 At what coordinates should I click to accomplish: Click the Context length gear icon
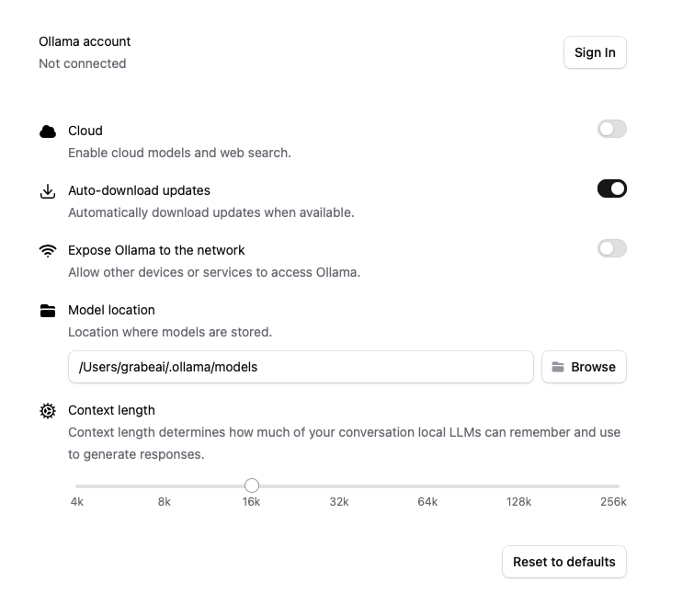tap(48, 411)
